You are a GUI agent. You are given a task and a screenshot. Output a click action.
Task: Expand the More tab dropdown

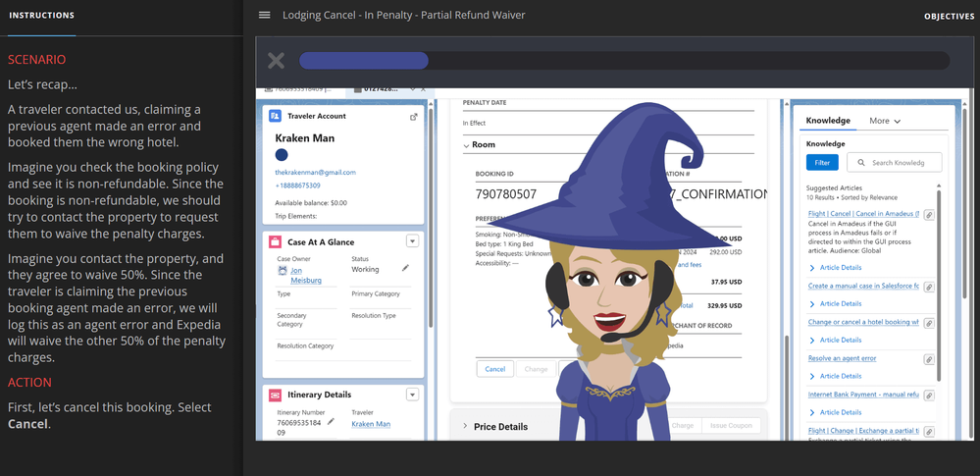point(885,121)
